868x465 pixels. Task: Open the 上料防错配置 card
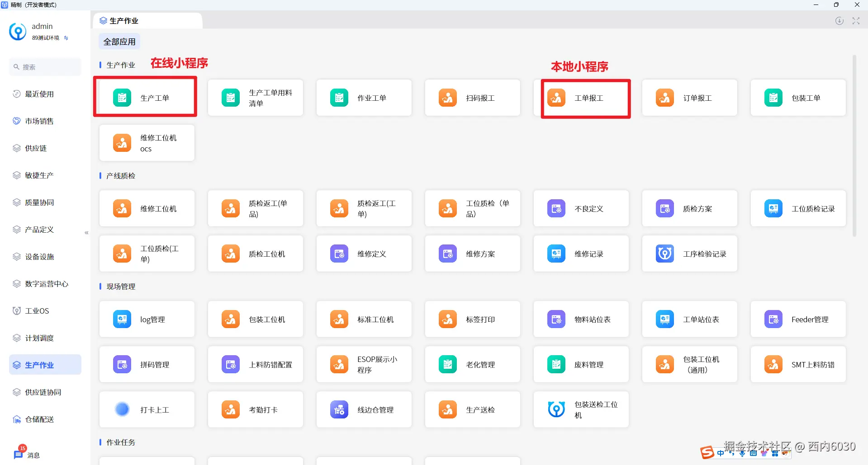point(256,364)
